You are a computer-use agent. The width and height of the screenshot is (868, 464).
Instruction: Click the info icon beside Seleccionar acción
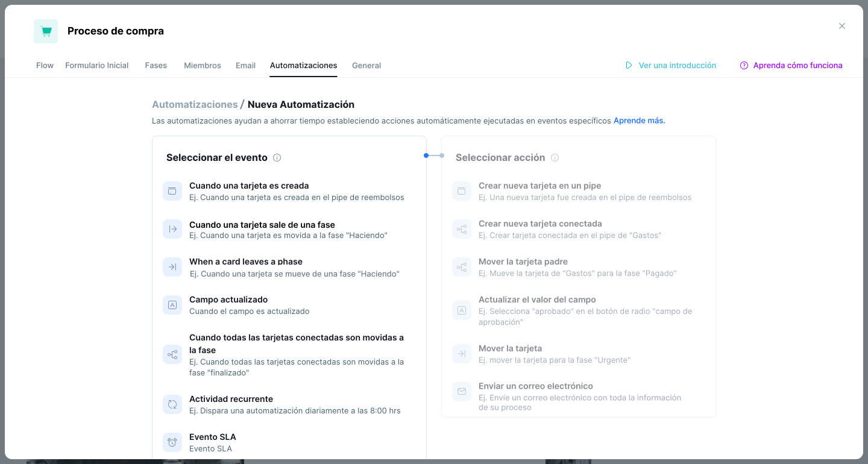tap(555, 158)
